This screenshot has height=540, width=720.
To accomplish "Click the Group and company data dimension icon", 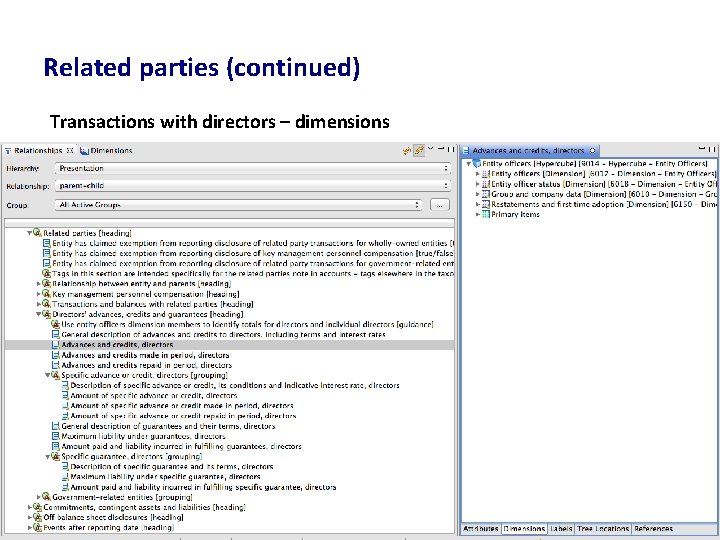I will (x=486, y=194).
